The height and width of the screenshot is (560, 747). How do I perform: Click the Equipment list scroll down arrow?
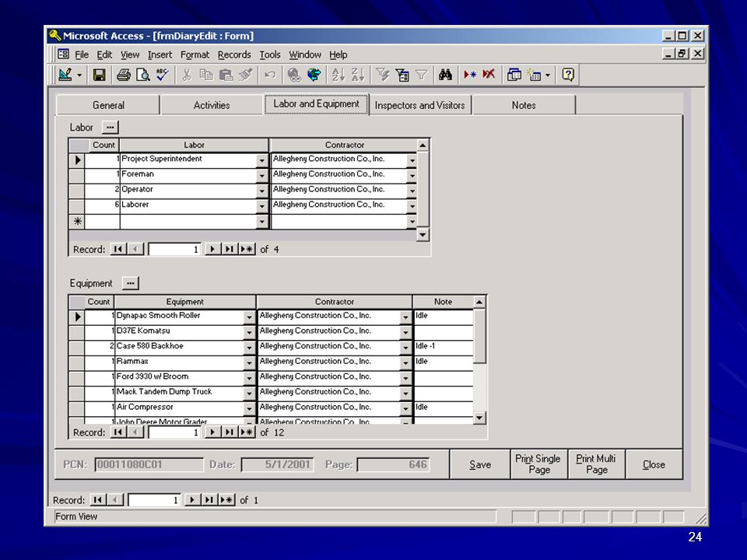coord(479,418)
